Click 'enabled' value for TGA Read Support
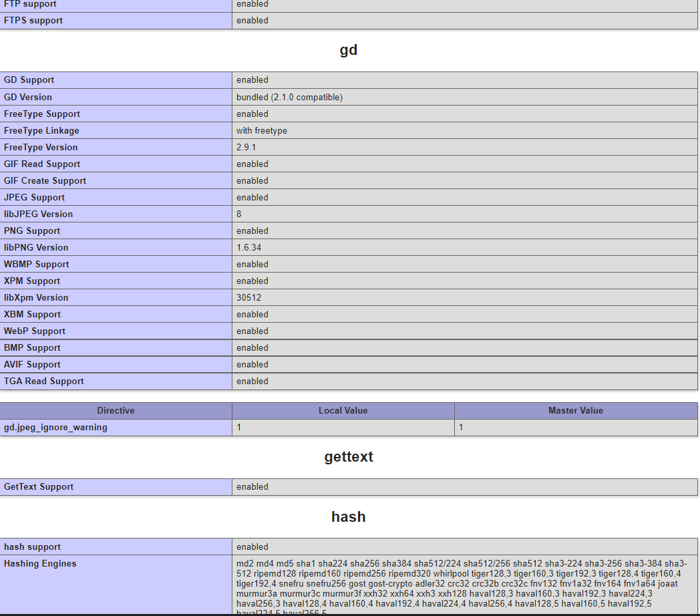This screenshot has width=700, height=616. tap(252, 381)
